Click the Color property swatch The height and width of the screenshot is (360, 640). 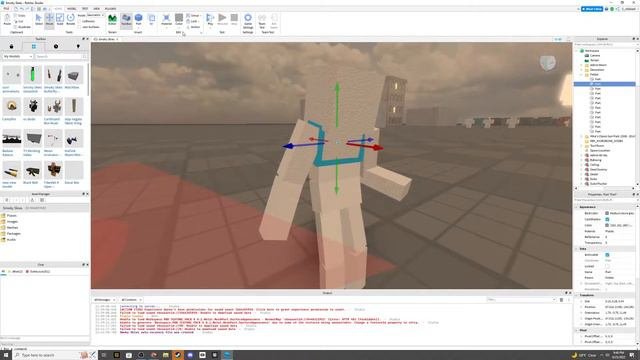point(607,225)
